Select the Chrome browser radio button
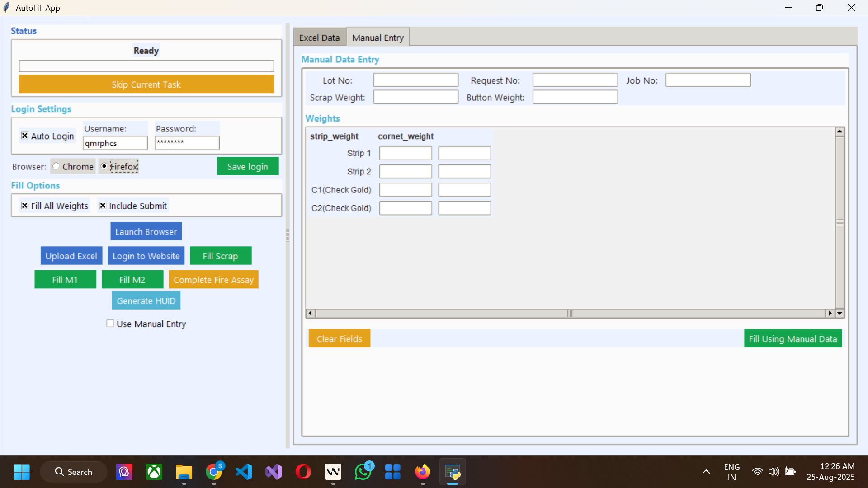Viewport: 868px width, 488px height. (x=55, y=166)
